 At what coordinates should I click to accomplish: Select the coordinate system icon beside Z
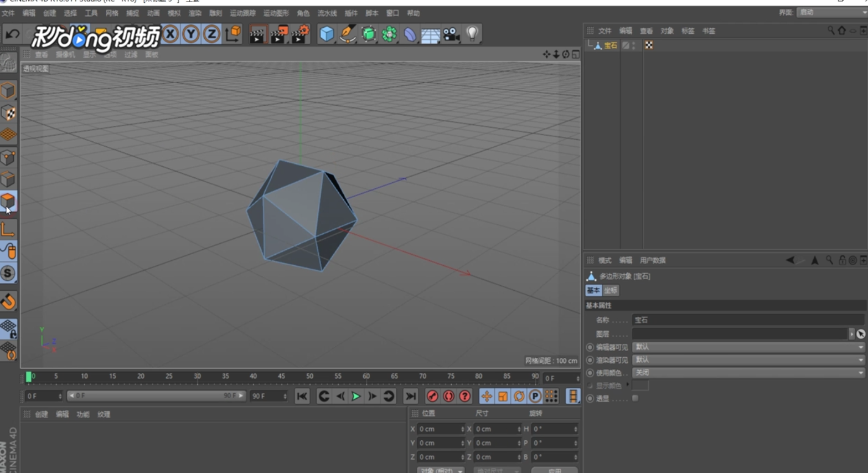(233, 34)
